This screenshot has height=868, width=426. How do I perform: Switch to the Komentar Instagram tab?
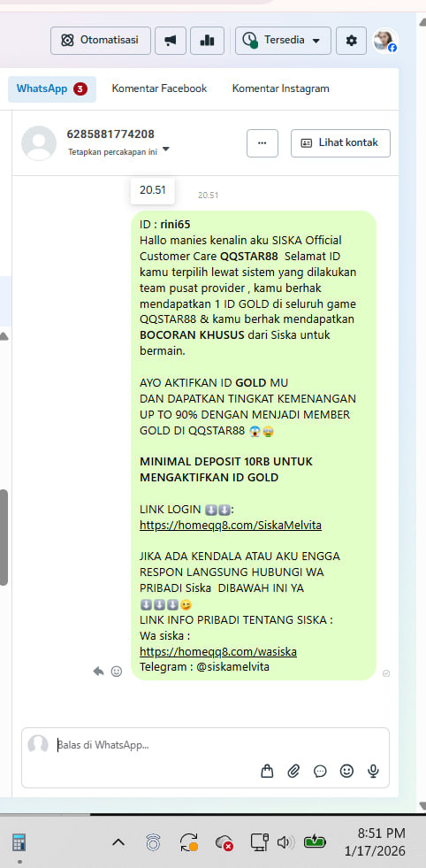280,88
